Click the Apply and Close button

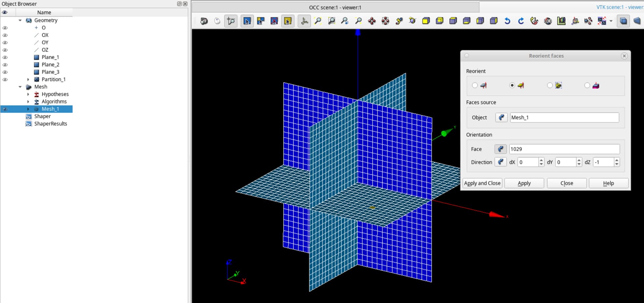pos(482,183)
